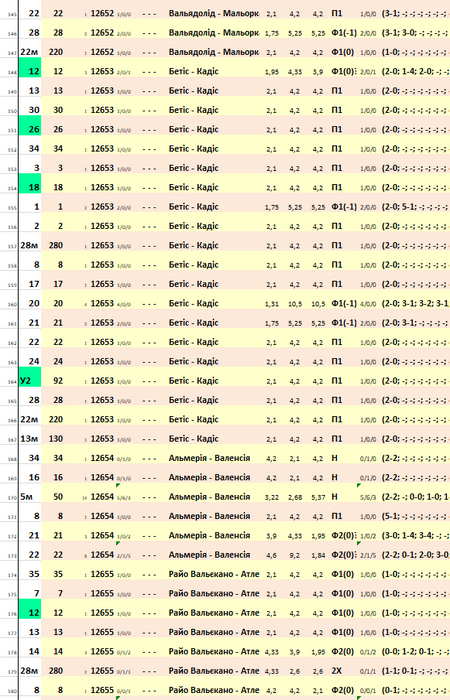
Task: Click the cell with value '92'
Action: tap(58, 381)
